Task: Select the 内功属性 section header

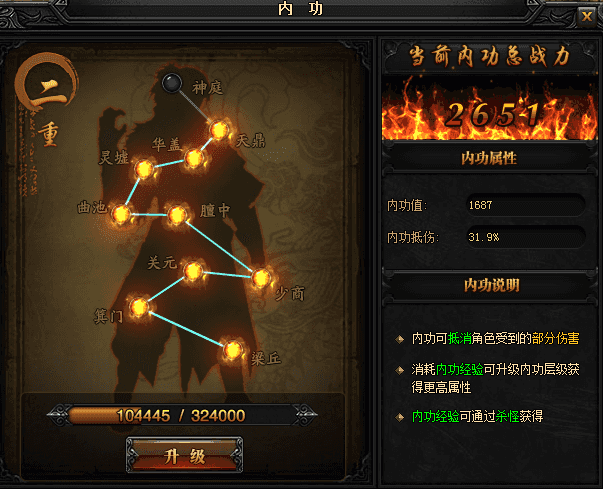Action: tap(489, 158)
